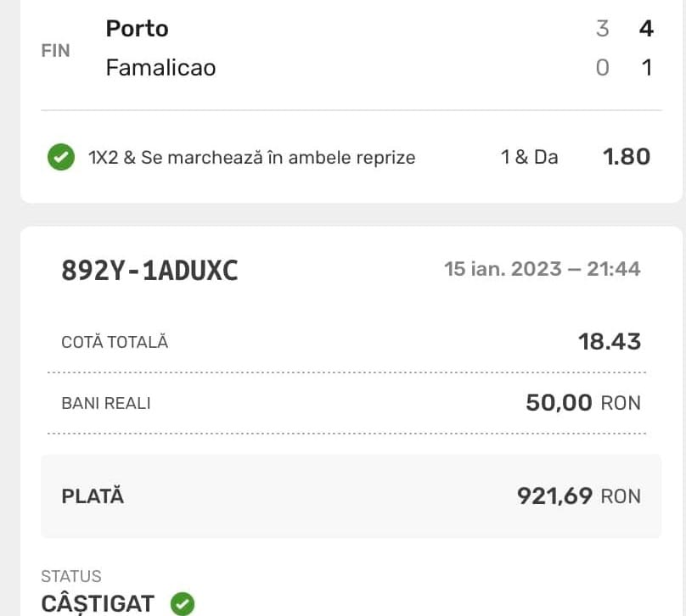
Task: Click the PLATĂ payout amount 921,69 RON
Action: pos(579,496)
